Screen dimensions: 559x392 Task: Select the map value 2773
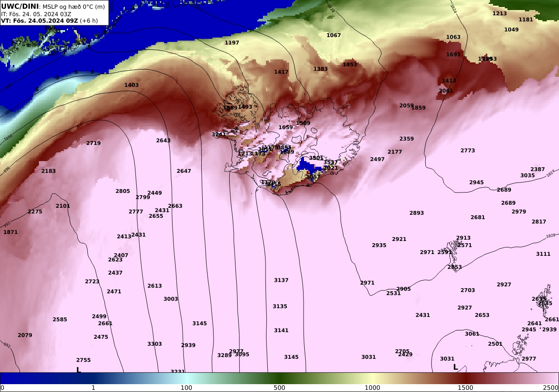click(x=468, y=151)
